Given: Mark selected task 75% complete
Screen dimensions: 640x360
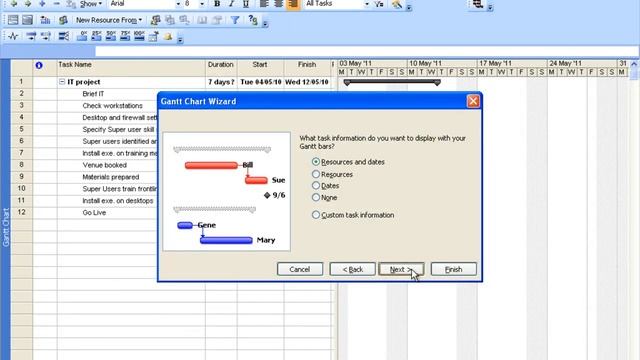Looking at the screenshot, I should click(125, 36).
